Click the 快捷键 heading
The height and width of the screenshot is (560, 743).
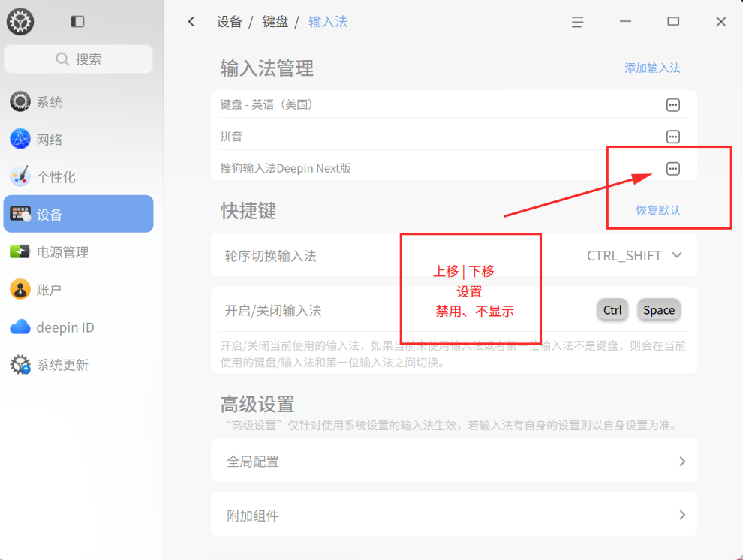click(x=248, y=211)
